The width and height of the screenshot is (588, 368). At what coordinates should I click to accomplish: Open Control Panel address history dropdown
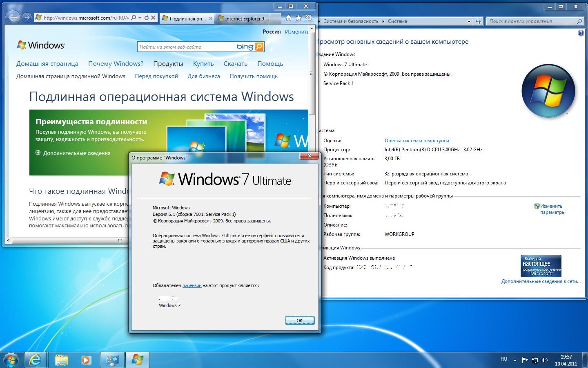pos(469,21)
